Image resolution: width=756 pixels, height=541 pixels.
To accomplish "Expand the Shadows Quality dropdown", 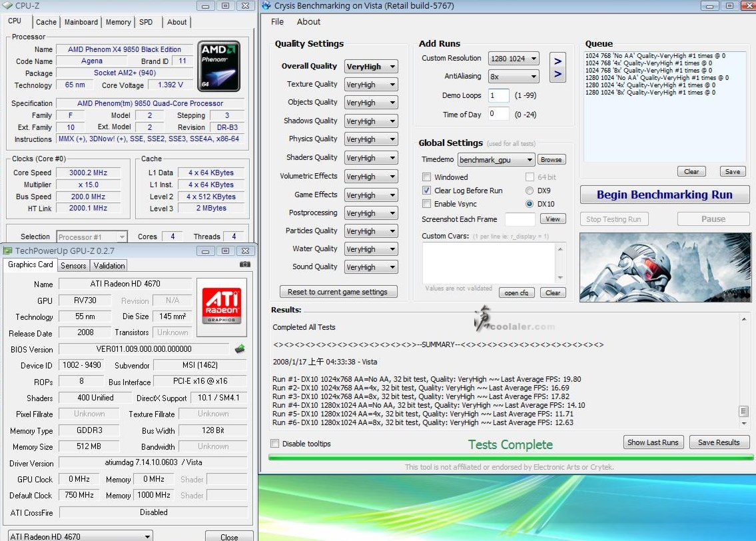I will pos(371,121).
